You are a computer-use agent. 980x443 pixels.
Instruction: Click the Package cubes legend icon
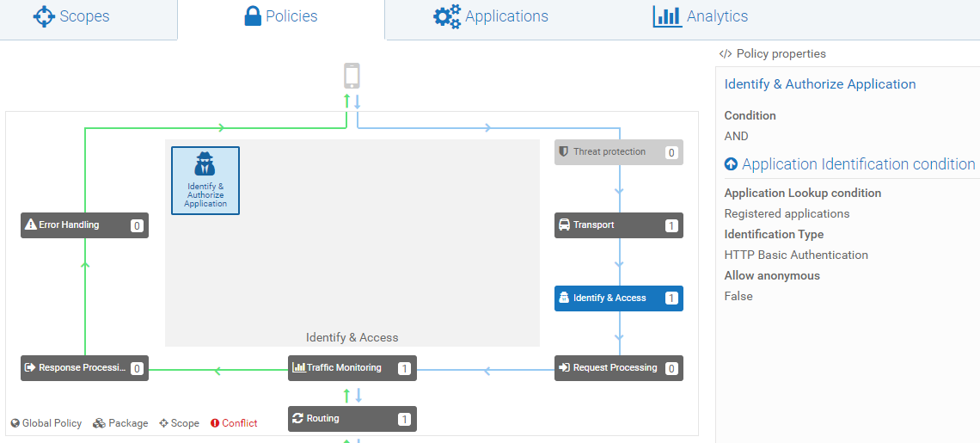click(x=99, y=423)
